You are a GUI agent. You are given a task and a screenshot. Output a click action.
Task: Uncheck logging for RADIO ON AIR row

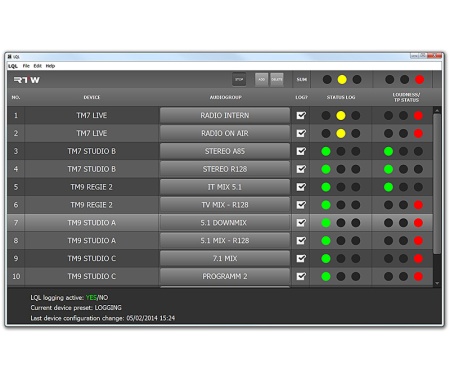click(x=301, y=133)
